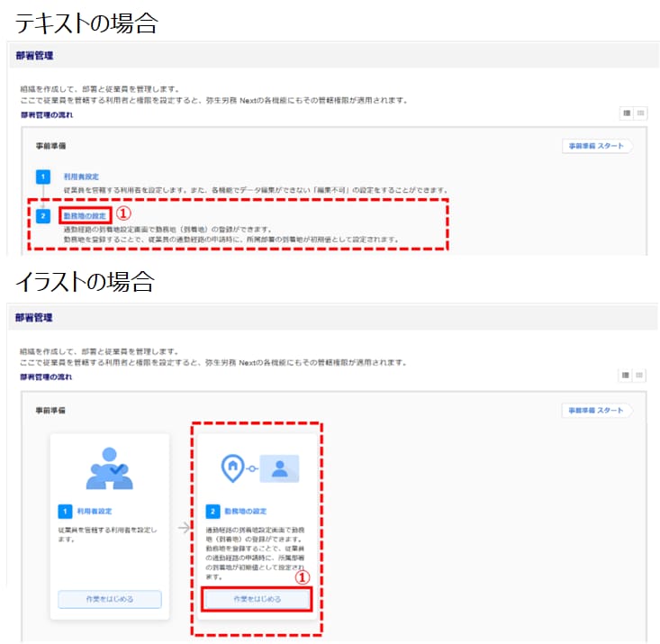
Task: Select 勤務地の設定 title on the illustration card
Action: [246, 510]
